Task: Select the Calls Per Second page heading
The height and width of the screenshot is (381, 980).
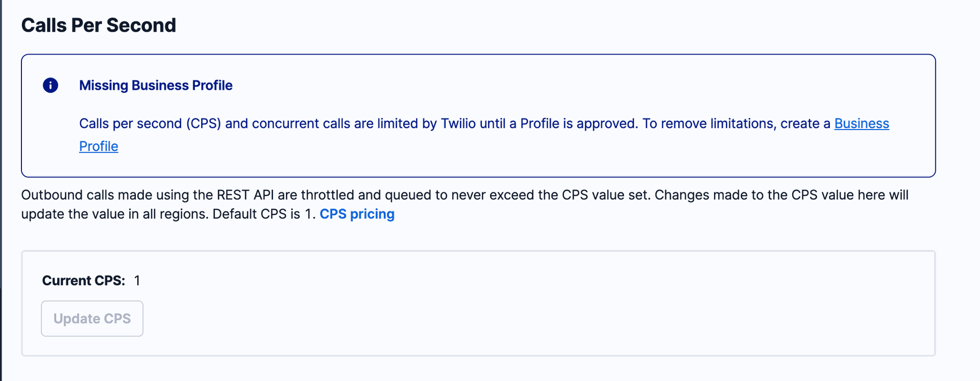Action: 99,24
